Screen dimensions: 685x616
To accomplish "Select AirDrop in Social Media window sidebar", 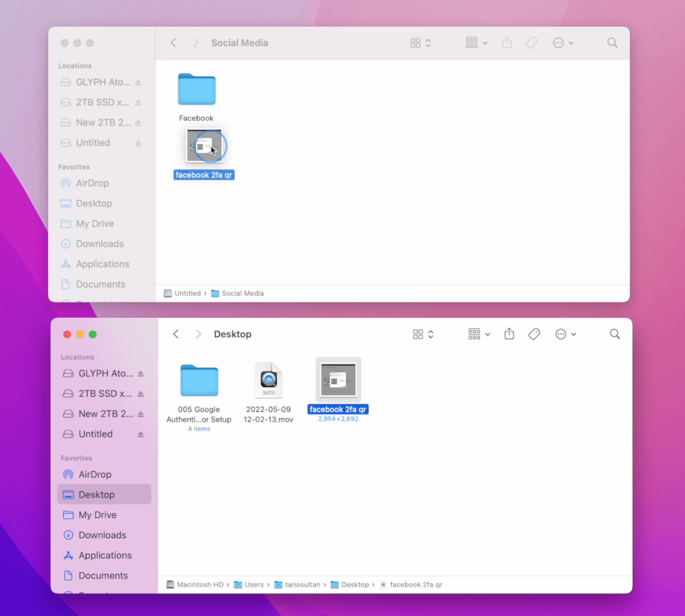I will tap(102, 183).
